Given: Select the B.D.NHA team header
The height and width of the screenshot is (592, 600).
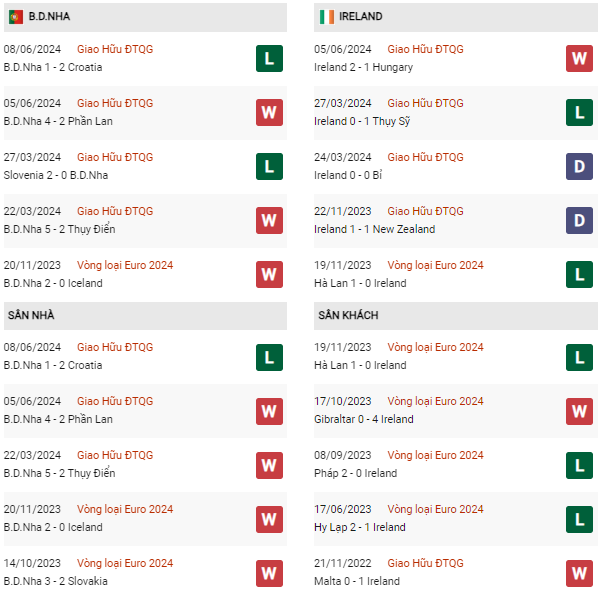Looking at the screenshot, I should tap(145, 17).
